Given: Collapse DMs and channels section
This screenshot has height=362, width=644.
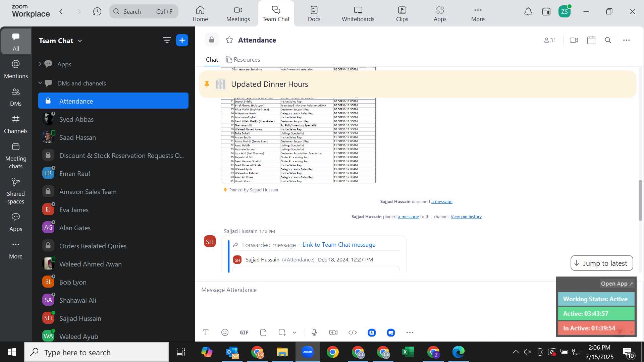Looking at the screenshot, I should (40, 83).
